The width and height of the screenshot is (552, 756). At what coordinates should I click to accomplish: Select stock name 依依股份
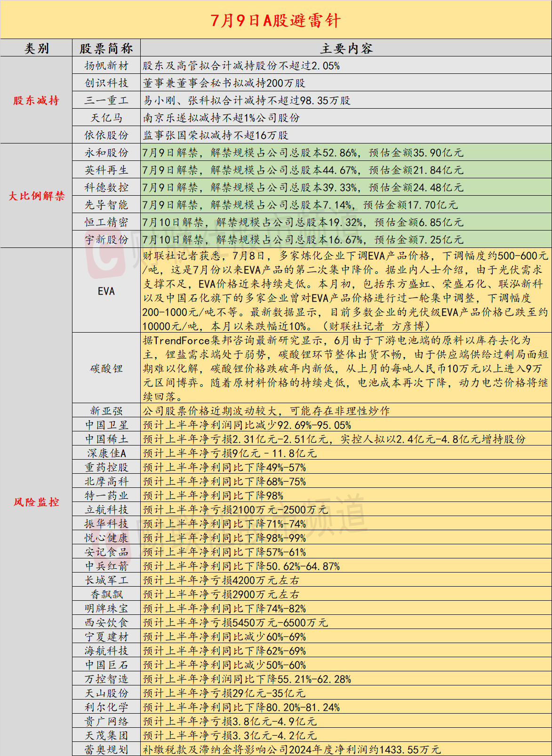tap(106, 135)
